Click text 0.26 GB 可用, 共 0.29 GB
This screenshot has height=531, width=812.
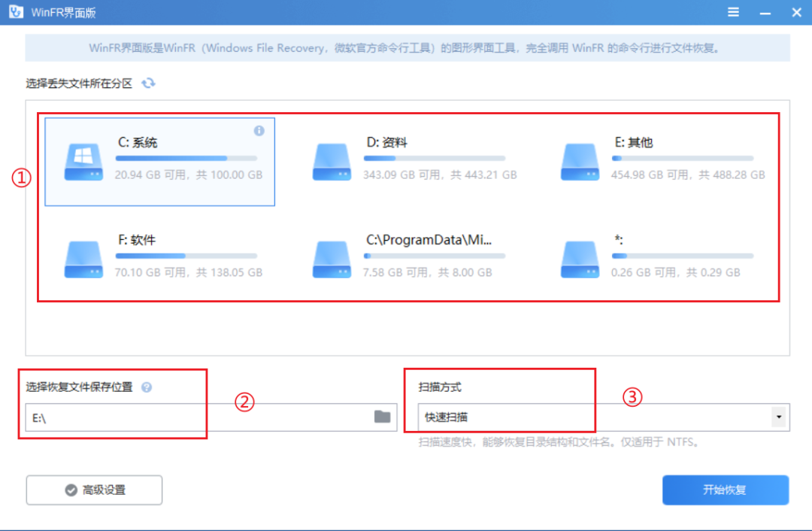point(675,272)
